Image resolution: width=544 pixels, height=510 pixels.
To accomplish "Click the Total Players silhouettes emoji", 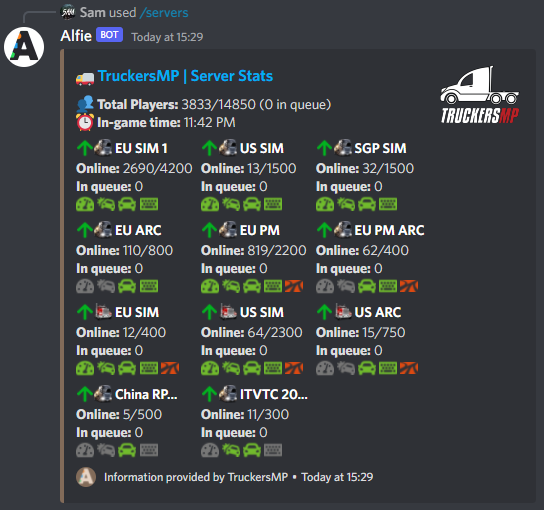I will point(85,104).
